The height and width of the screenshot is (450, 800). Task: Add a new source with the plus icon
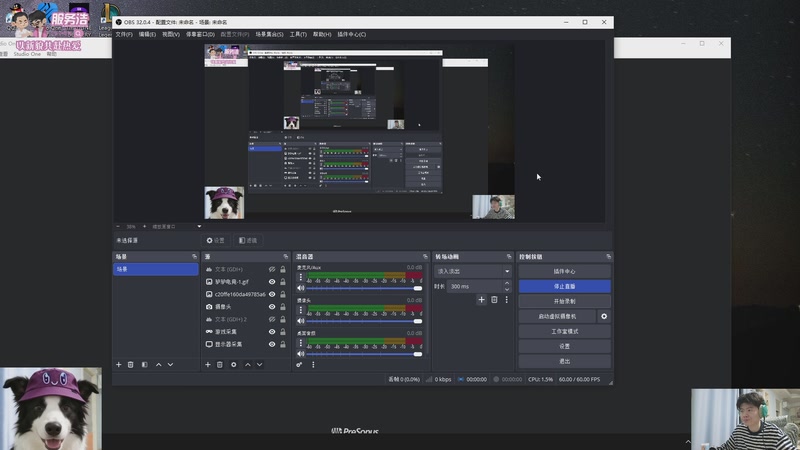[x=208, y=365]
